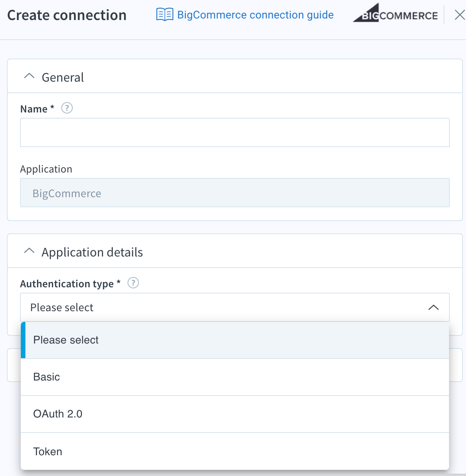Choose the 'Please select' dropdown option

235,340
